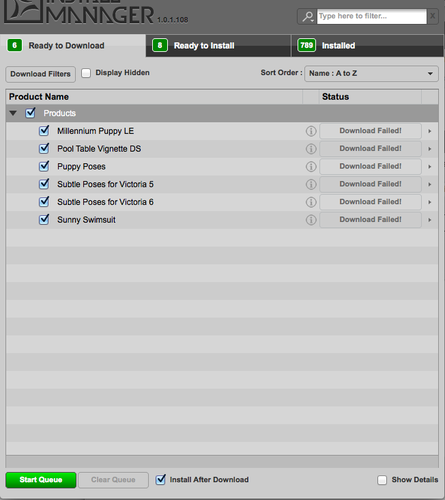
Task: Click the Start Queue button
Action: [x=41, y=480]
